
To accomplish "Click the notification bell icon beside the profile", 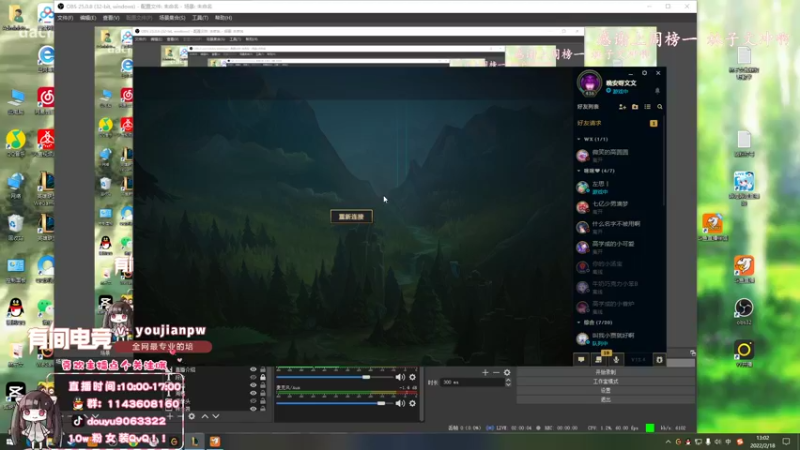I will [657, 91].
